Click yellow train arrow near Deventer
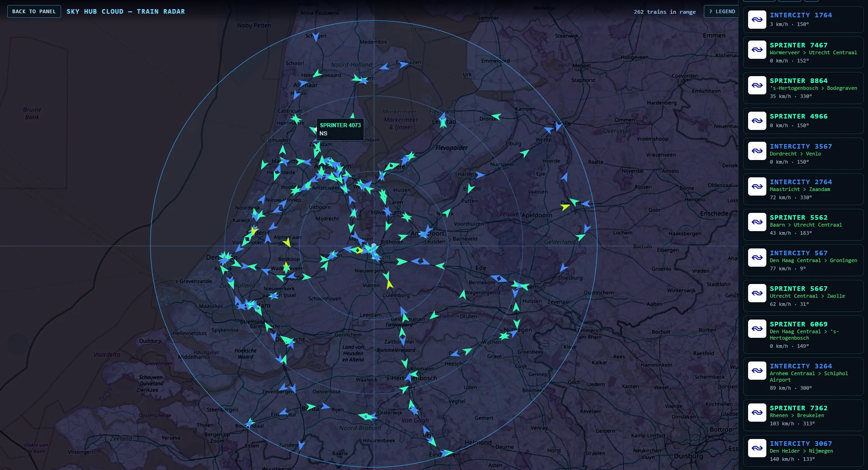Viewport: 868px width, 470px height. point(565,207)
